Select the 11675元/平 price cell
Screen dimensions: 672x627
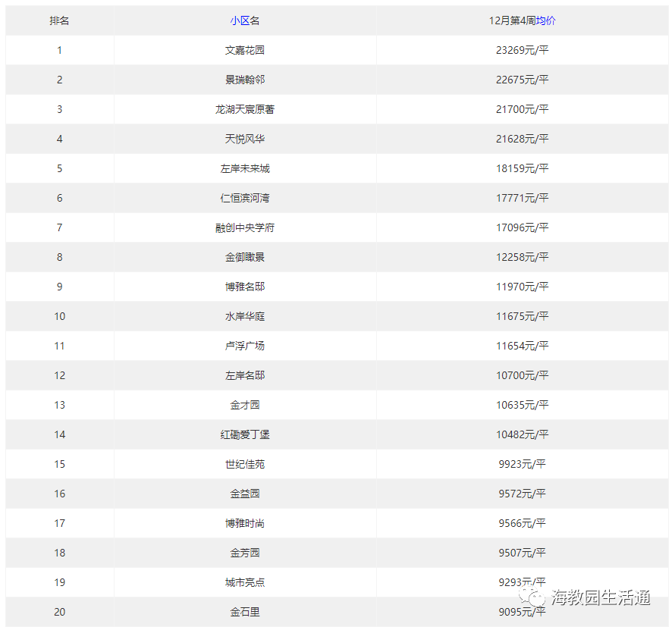coord(523,316)
